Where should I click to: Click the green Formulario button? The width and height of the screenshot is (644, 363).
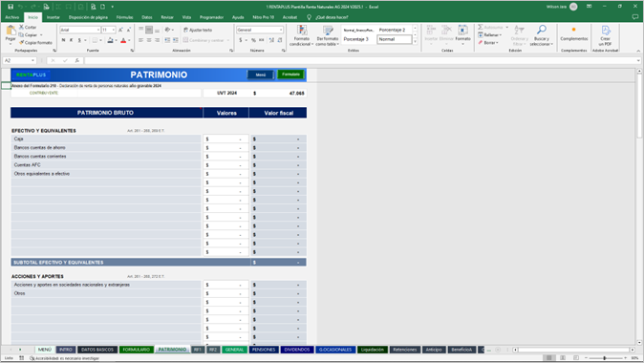coord(290,75)
